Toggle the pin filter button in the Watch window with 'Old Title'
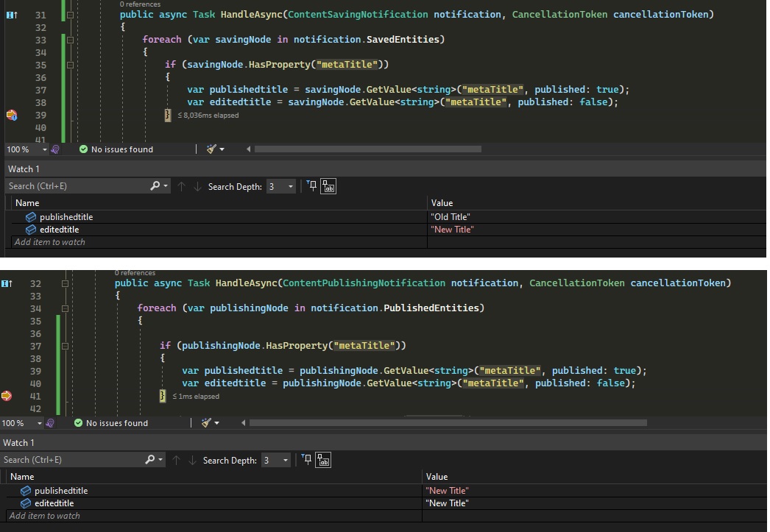Screen dimensions: 770x532 [x=311, y=186]
